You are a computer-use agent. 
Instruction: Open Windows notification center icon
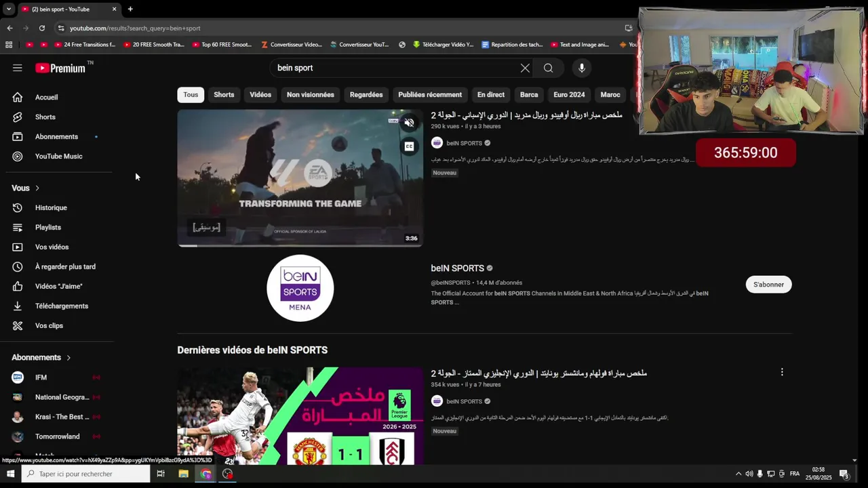844,474
